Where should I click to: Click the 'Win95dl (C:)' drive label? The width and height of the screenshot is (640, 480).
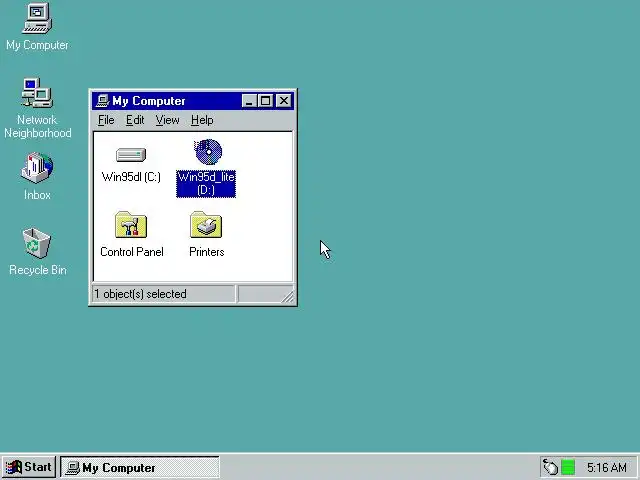click(x=131, y=177)
